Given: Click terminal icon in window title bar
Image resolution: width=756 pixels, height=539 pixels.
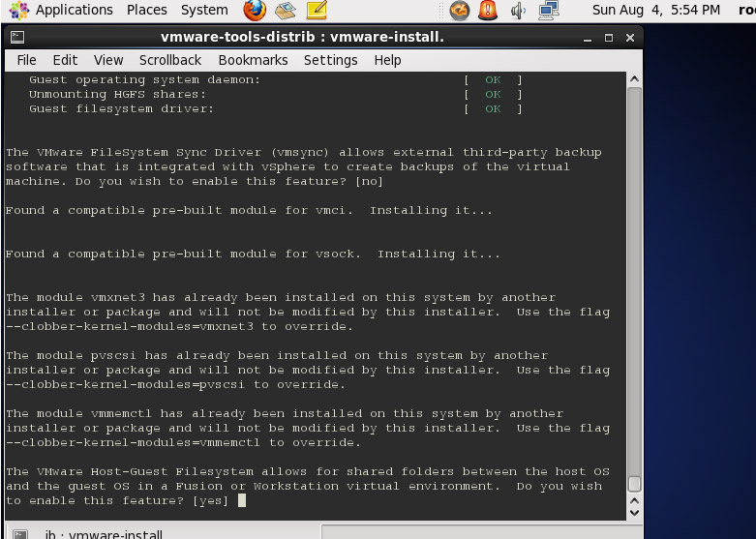Looking at the screenshot, I should pyautogui.click(x=17, y=37).
